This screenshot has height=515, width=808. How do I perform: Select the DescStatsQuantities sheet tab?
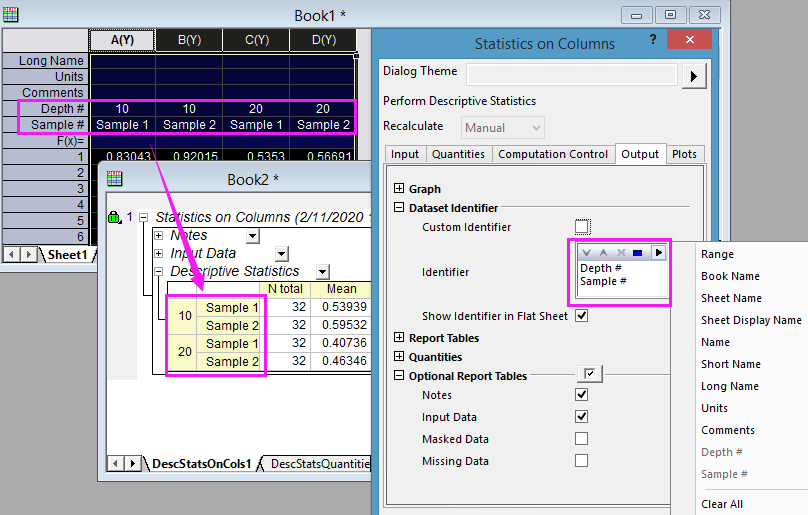tap(319, 463)
